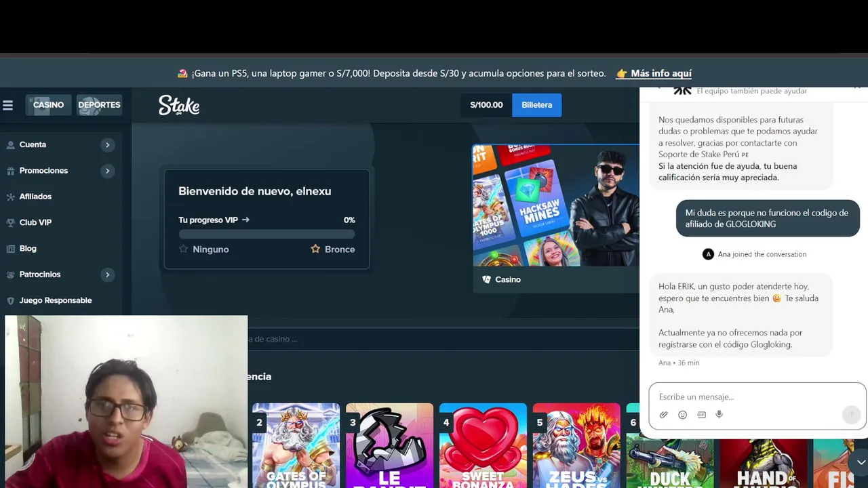Click the 'Hola ERIK' message from Ana
This screenshot has width=868, height=488.
741,315
